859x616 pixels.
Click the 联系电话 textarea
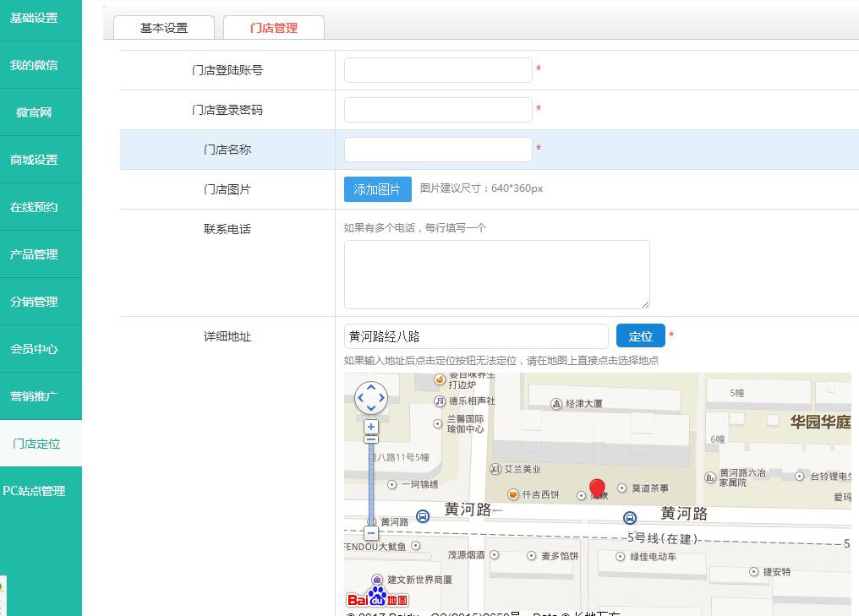[496, 275]
